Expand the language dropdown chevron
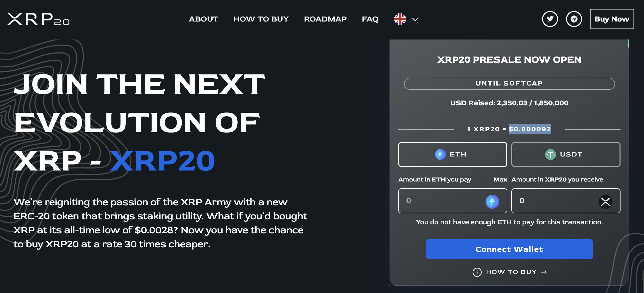This screenshot has height=293, width=644. click(415, 19)
